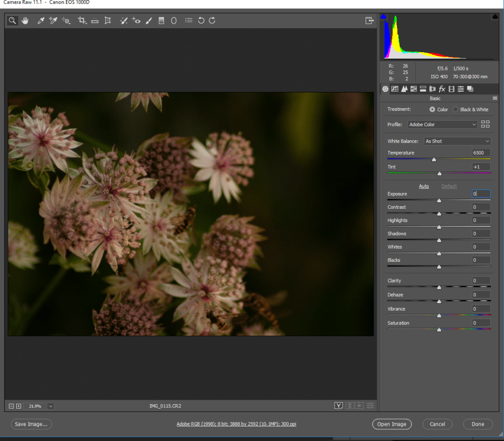Choose the Red Eye Removal tool
The height and width of the screenshot is (441, 504).
click(136, 21)
